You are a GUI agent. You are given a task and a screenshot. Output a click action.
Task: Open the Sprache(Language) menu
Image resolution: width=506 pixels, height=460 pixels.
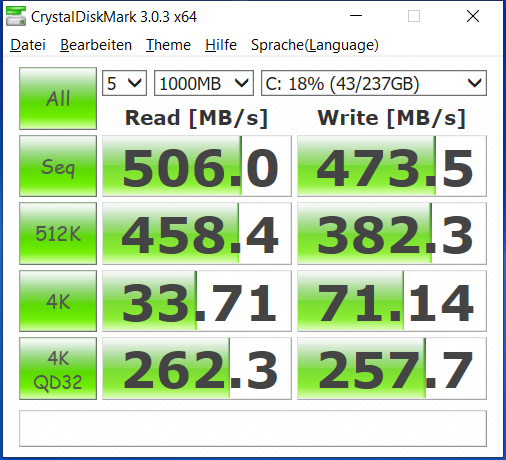point(315,45)
